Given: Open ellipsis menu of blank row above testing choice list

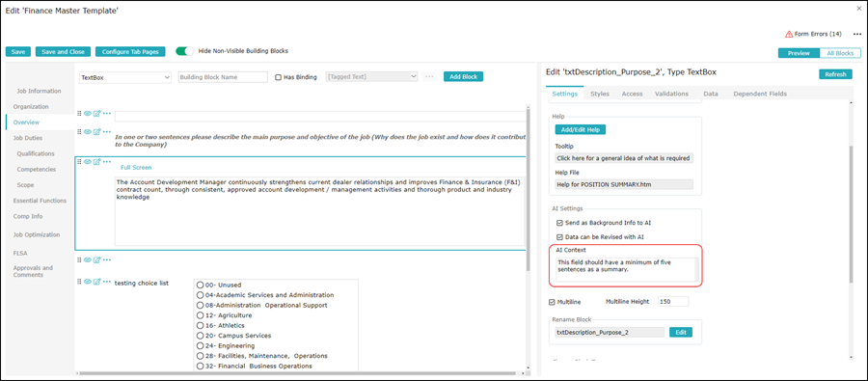Looking at the screenshot, I should coord(107,259).
